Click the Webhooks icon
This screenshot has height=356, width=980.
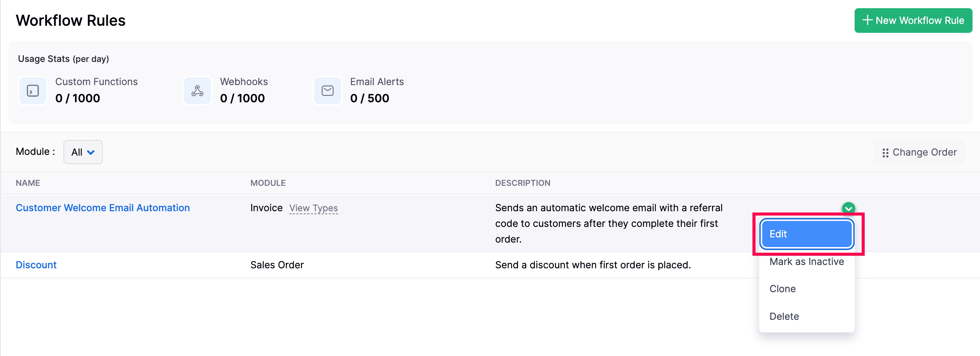click(x=197, y=91)
